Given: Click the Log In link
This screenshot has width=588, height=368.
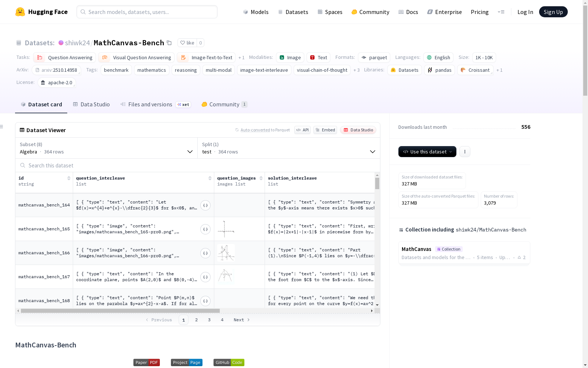Looking at the screenshot, I should (x=525, y=12).
